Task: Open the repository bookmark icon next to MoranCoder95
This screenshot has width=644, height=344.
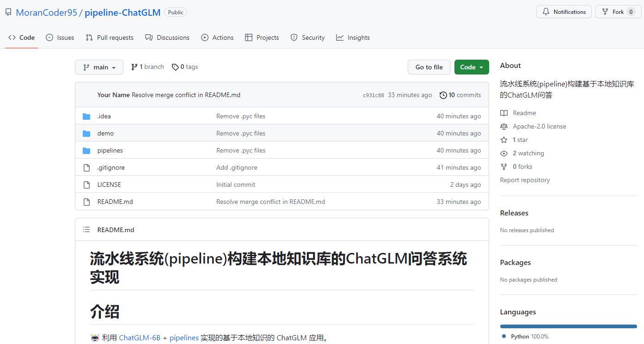Action: pyautogui.click(x=8, y=12)
